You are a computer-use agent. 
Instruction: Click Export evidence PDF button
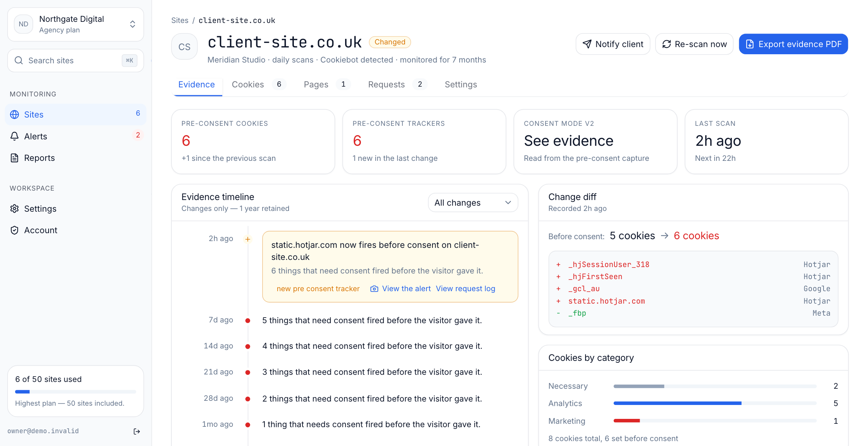[x=793, y=44]
